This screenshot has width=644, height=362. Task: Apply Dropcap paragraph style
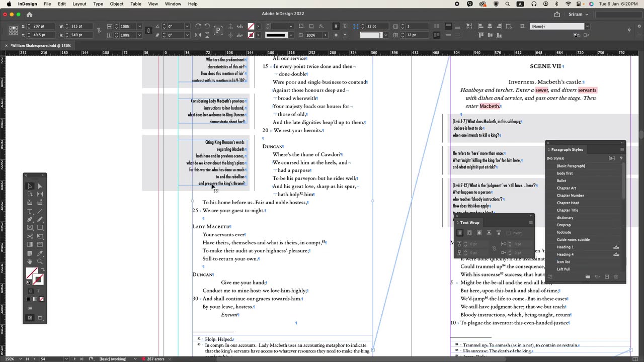pos(563,225)
